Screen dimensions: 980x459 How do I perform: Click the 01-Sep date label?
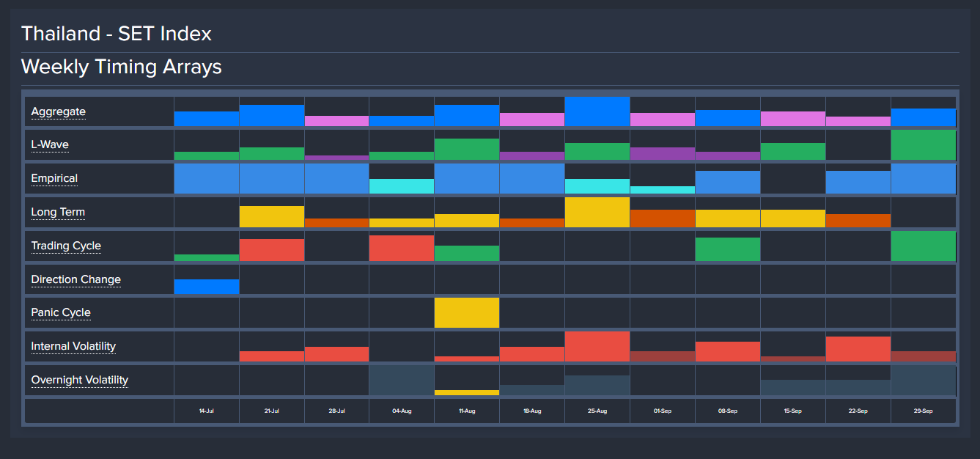[x=663, y=411]
